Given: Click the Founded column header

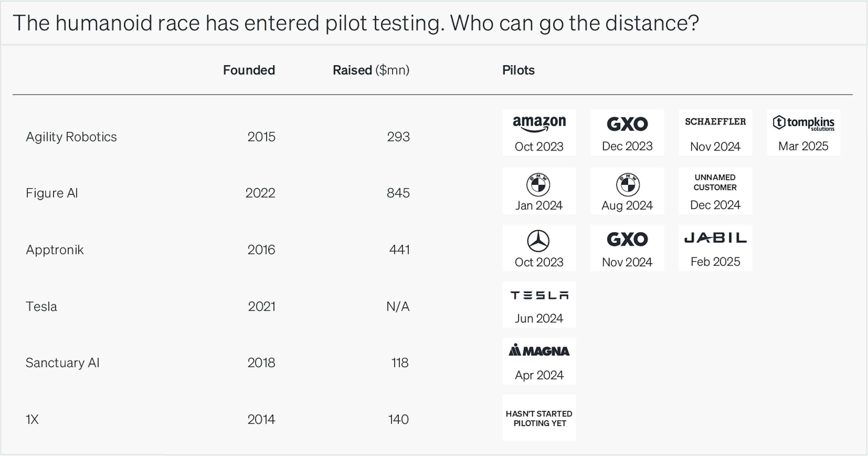Looking at the screenshot, I should pos(249,70).
